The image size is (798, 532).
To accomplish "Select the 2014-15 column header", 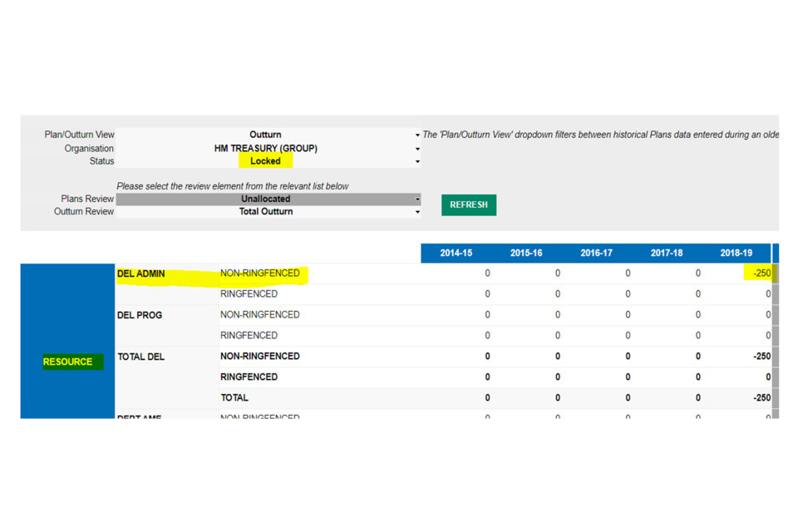I will click(x=456, y=254).
